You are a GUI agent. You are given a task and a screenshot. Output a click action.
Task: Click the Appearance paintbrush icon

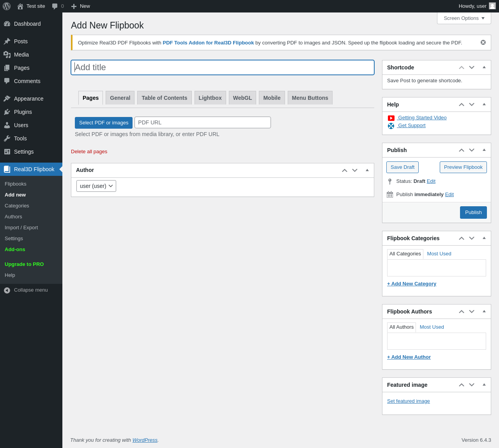[x=7, y=99]
